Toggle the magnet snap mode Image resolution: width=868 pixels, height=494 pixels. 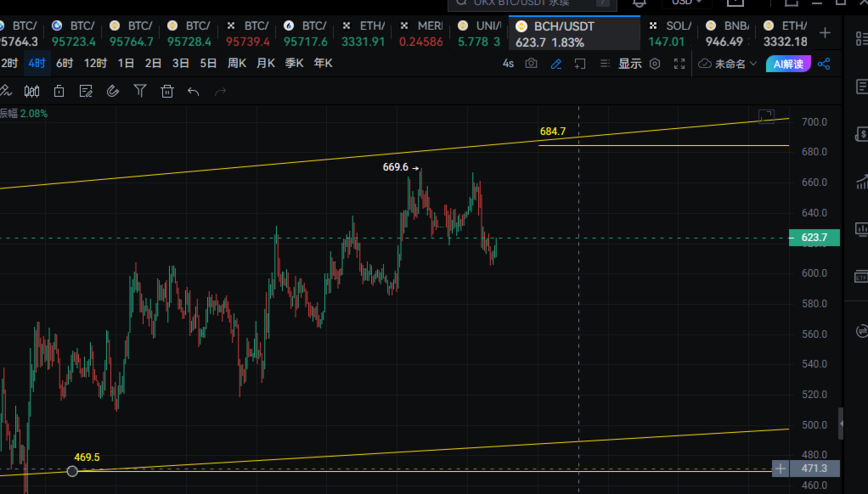[x=113, y=91]
